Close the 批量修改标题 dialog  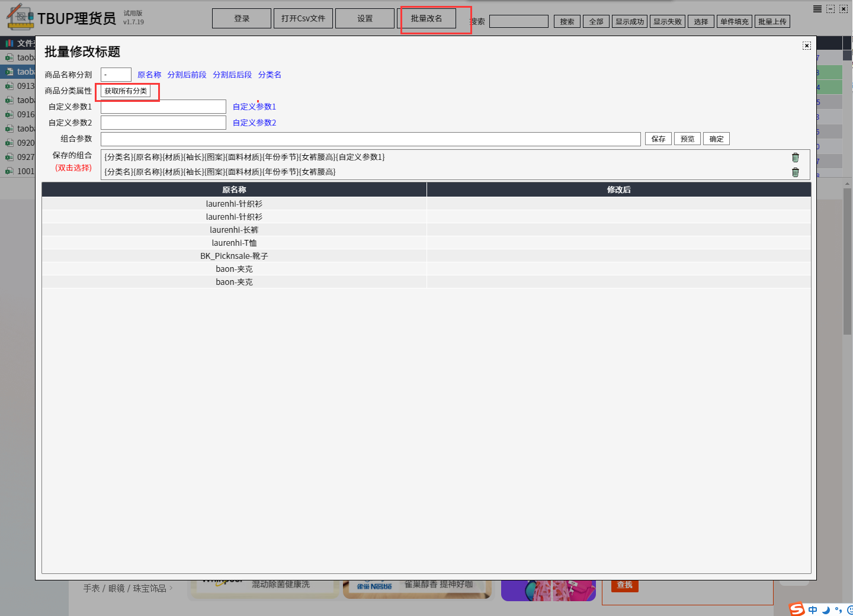point(806,46)
